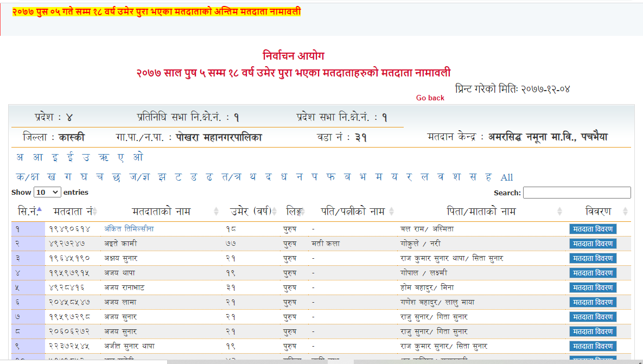Image resolution: width=643 pixels, height=364 pixels.
Task: Filter names starting with ख
Action: click(51, 177)
